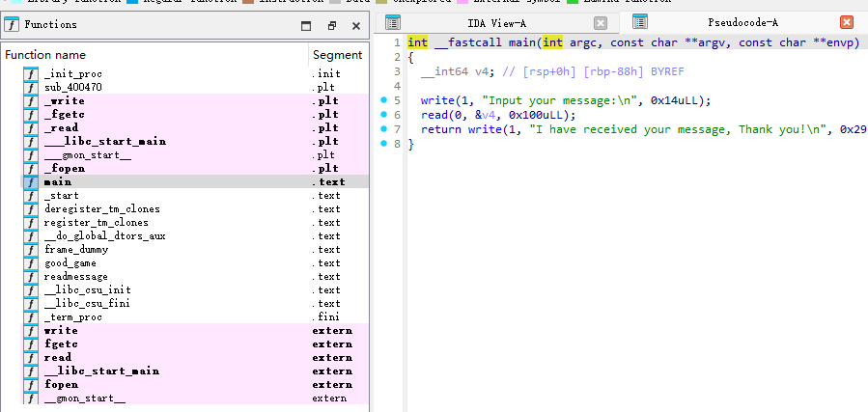This screenshot has height=412, width=868.
Task: Close the IDA View-A tab
Action: (601, 22)
